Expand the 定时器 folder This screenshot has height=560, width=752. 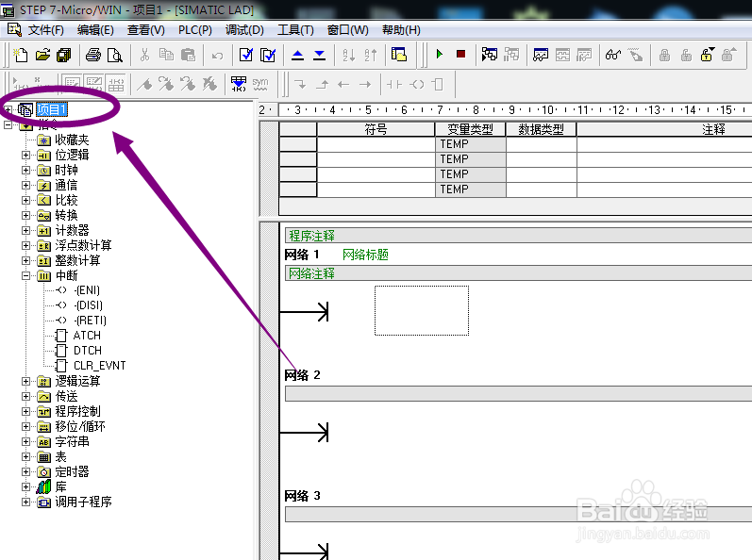(25, 472)
